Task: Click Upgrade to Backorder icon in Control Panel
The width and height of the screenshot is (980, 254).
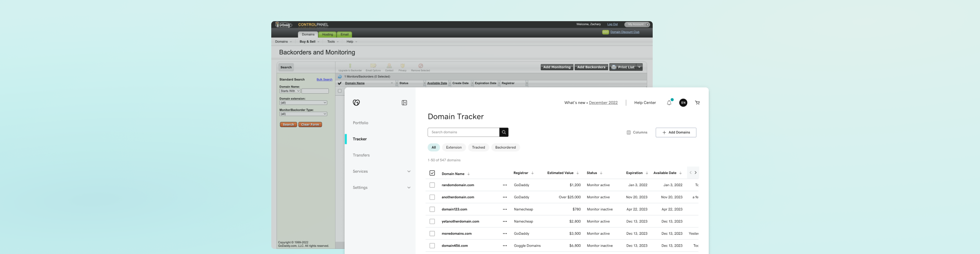Action: point(350,66)
